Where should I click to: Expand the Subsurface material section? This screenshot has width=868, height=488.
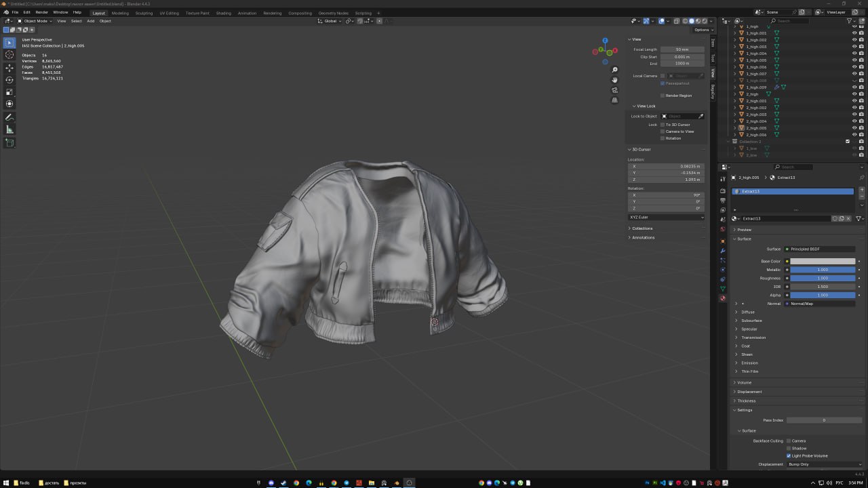pos(751,321)
